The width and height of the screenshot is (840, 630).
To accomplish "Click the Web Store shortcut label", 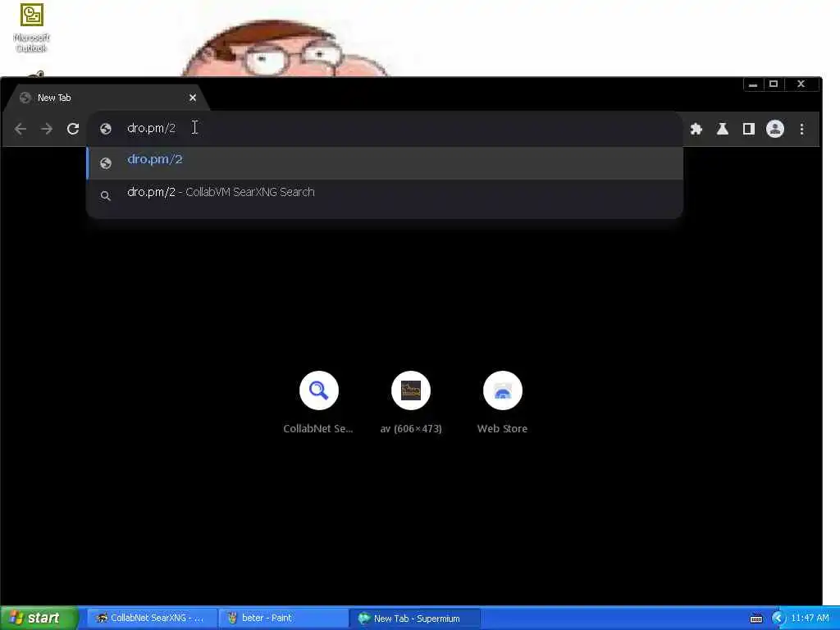I will coord(503,428).
